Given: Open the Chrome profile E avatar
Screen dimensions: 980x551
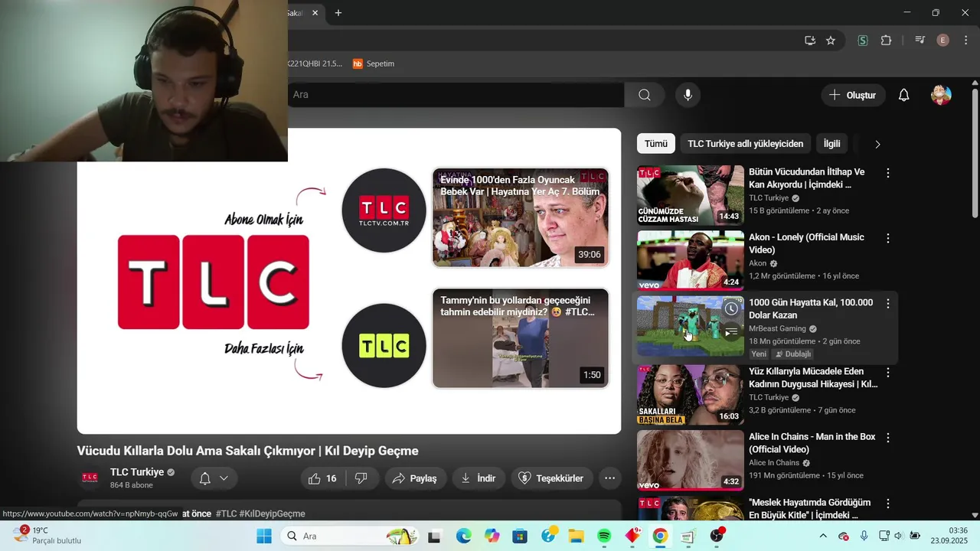Looking at the screenshot, I should (943, 41).
